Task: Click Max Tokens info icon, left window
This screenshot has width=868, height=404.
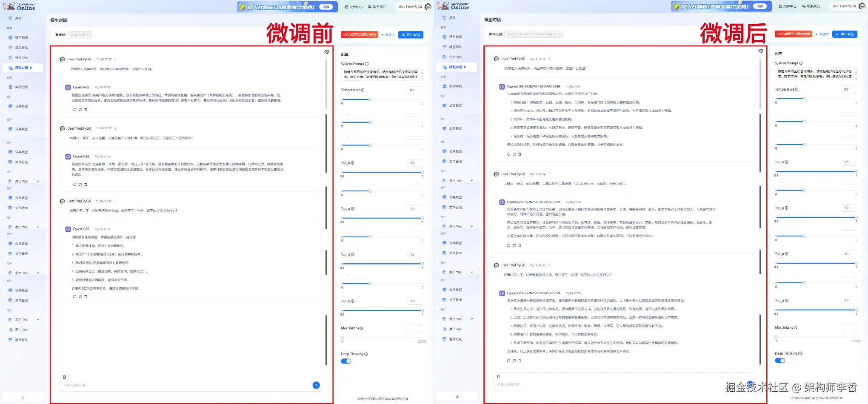Action: click(362, 328)
